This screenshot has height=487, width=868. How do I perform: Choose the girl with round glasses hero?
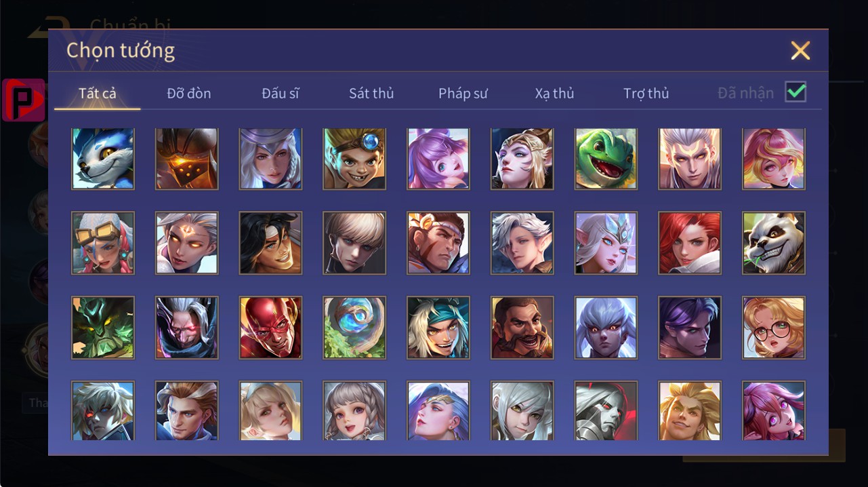pos(774,328)
